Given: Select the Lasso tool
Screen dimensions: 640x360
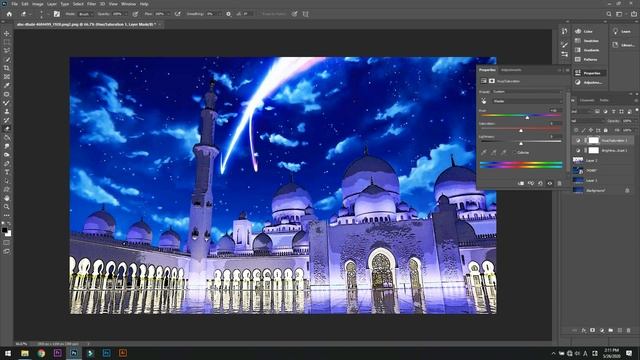Looking at the screenshot, I should (7, 51).
